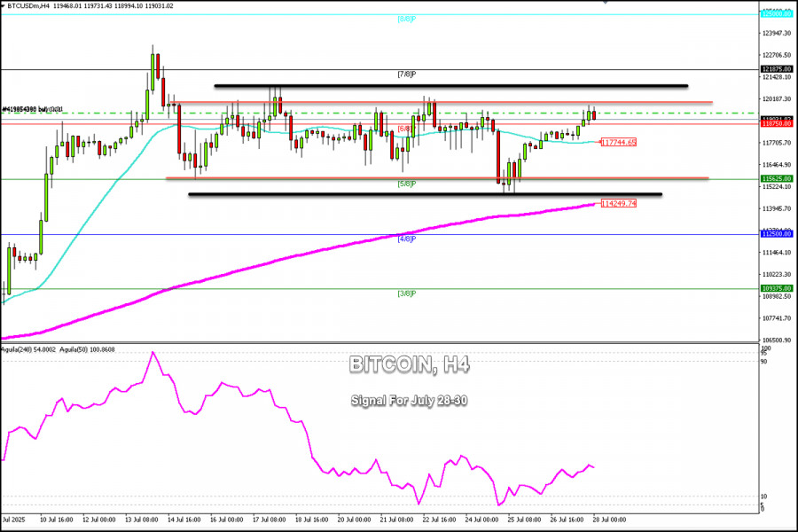Click the Jul 2025 time label
This screenshot has width=798, height=532.
[13, 520]
